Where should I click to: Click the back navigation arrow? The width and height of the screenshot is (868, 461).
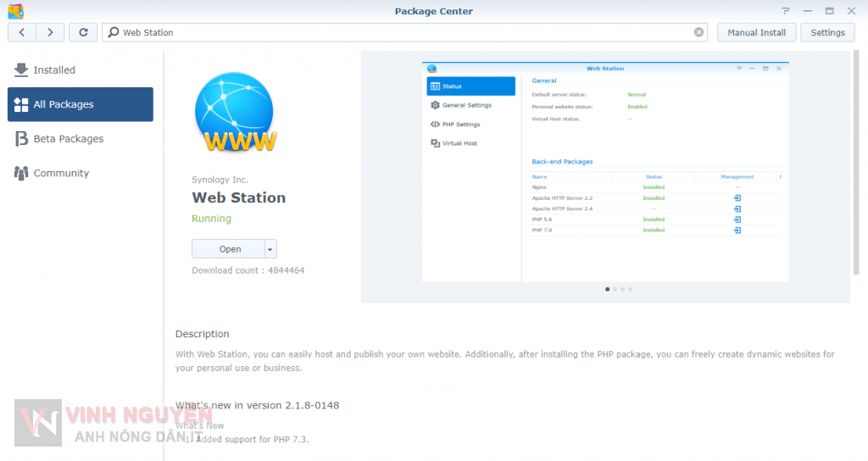21,32
